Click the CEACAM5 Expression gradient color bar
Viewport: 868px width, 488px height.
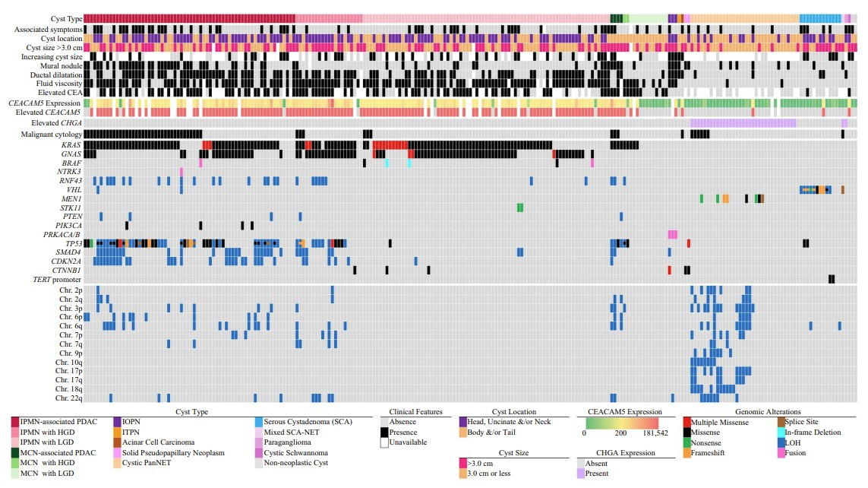622,423
